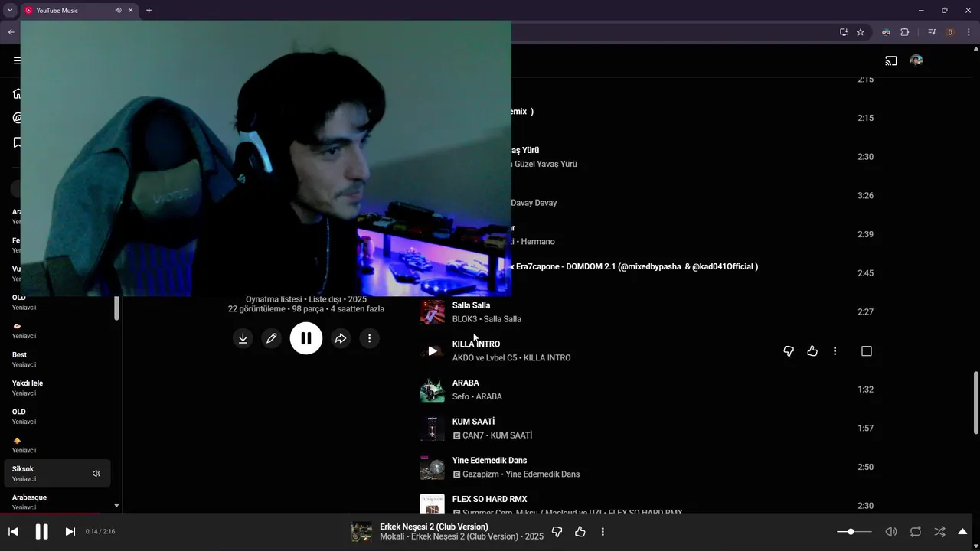Pause the playlist with the large white button
The image size is (980, 551).
pos(306,338)
